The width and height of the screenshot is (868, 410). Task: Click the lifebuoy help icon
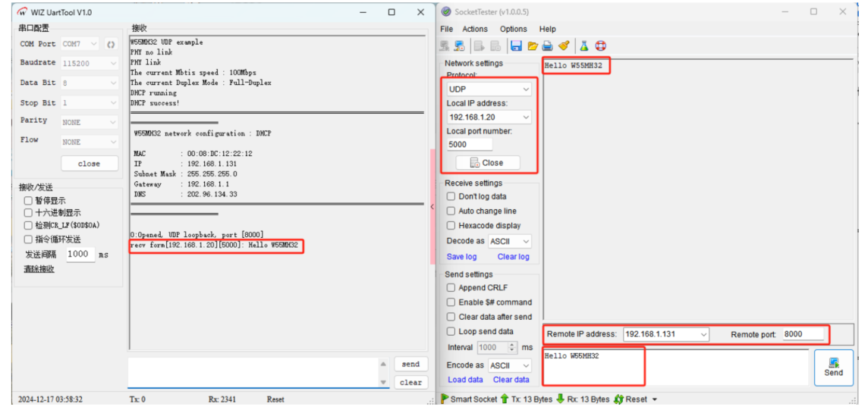(x=601, y=46)
